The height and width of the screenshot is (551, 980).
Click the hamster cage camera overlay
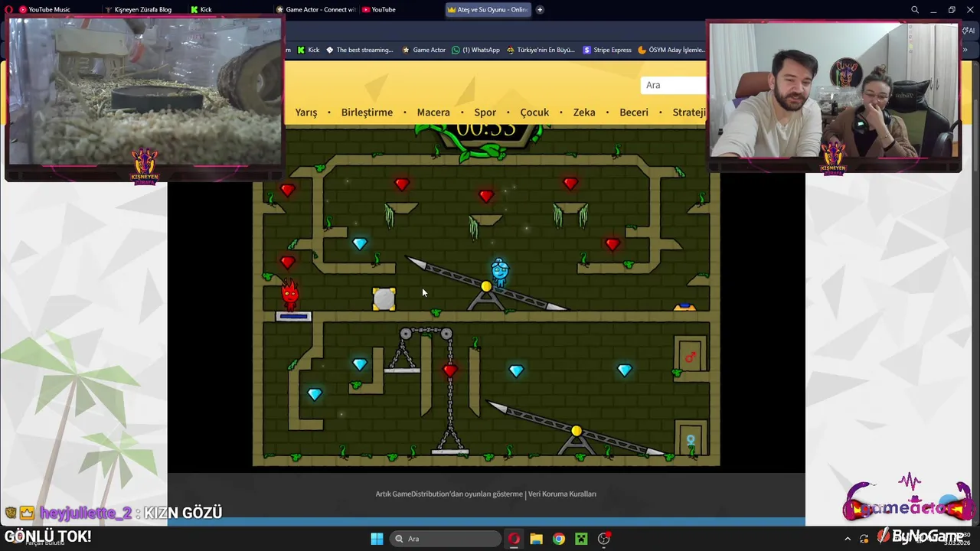point(145,92)
